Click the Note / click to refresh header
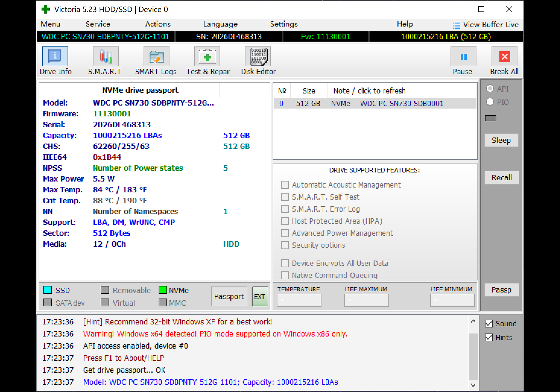This screenshot has height=392, width=560. (x=402, y=91)
